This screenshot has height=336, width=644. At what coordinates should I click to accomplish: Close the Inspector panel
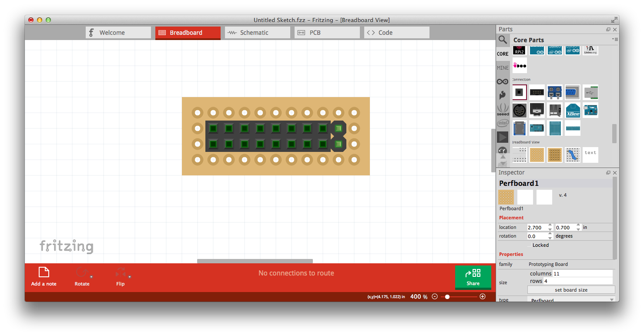[x=615, y=173]
